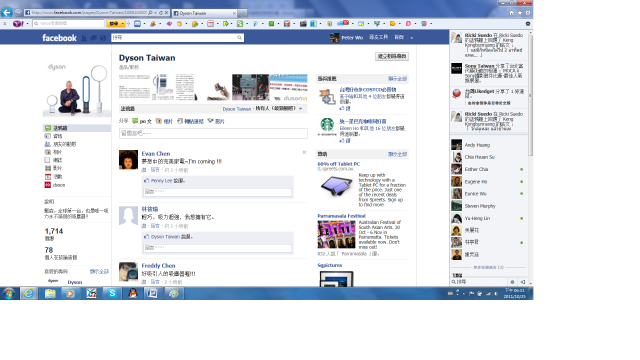Hide Evan Chen post with X

(x=304, y=152)
